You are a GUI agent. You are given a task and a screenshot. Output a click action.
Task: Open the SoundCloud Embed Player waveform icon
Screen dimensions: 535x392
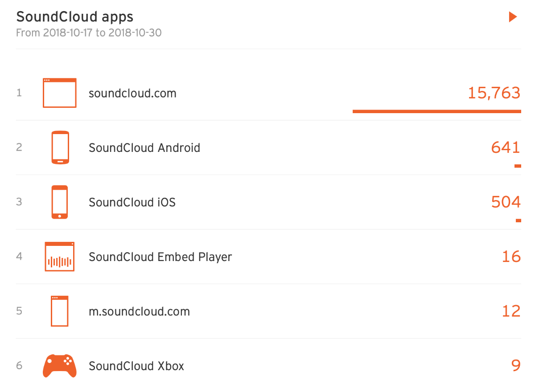click(59, 257)
